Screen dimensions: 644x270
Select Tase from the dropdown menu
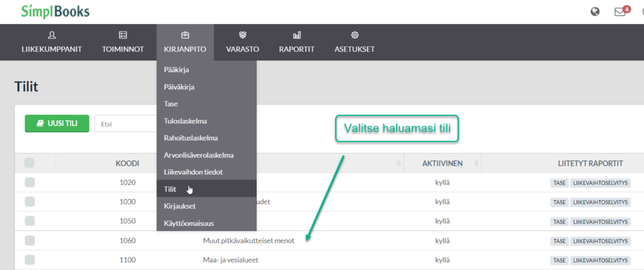[x=206, y=104]
